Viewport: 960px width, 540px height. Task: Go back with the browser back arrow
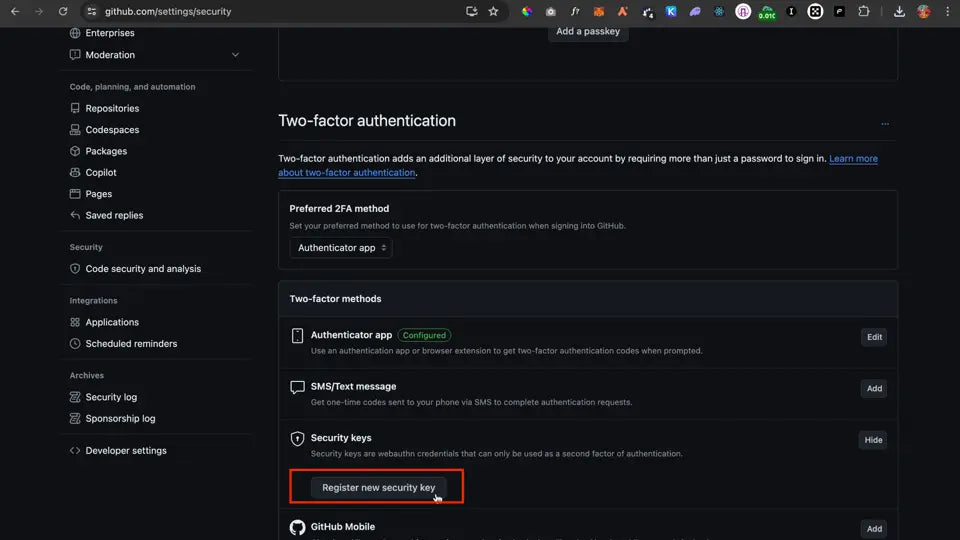15,11
